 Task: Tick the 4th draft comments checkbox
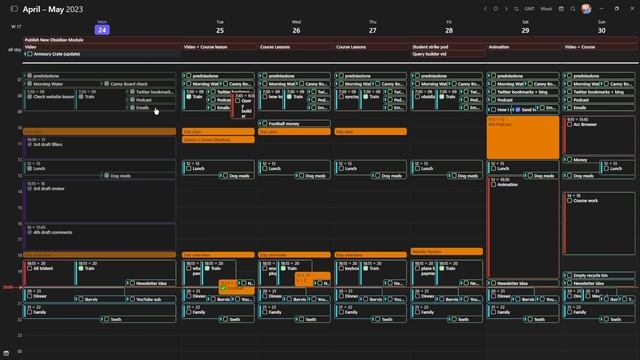[x=29, y=232]
